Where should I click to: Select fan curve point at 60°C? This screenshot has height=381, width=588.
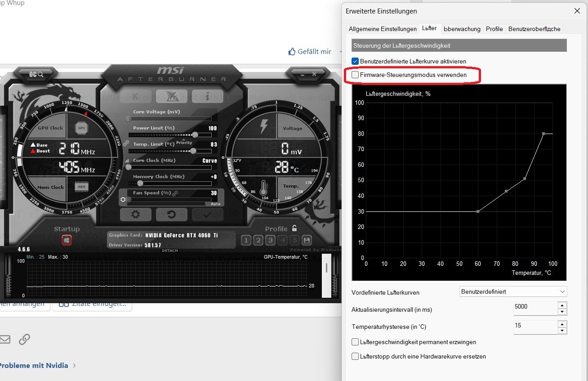[478, 211]
